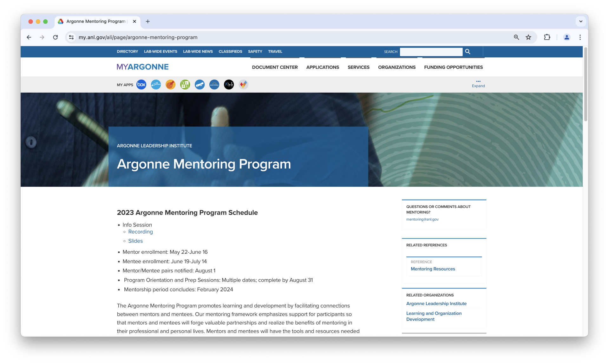Click 'Argonne Leadership Institute' banner label
Screen dimensions: 609x364
coord(154,146)
